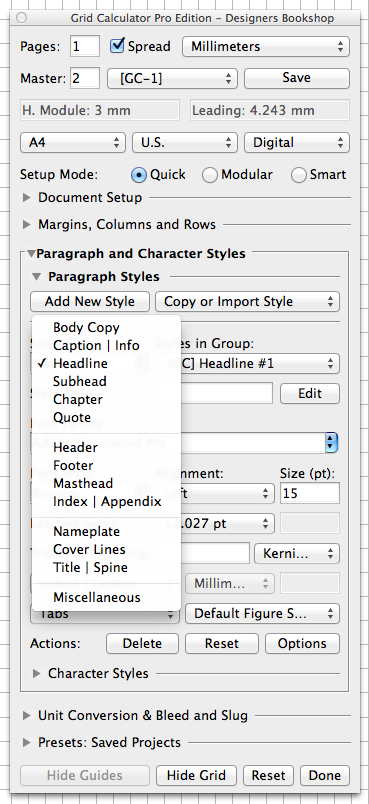Choose Cover Lines from the style menu

[x=106, y=550]
